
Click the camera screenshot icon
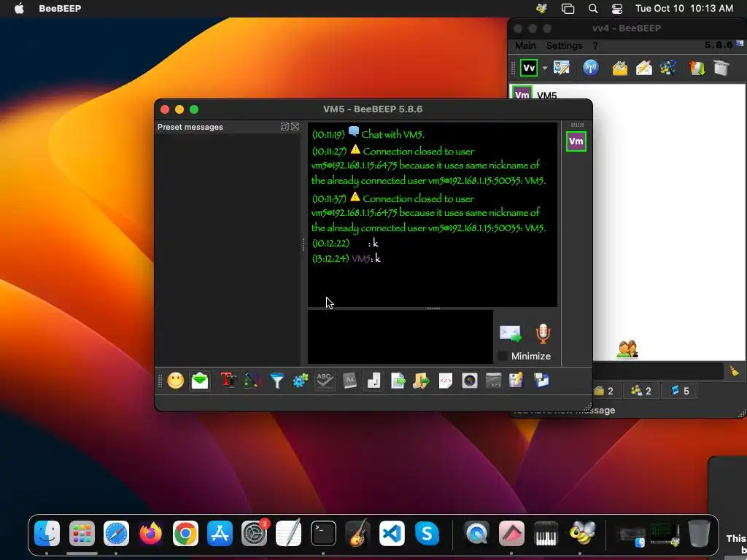tap(469, 381)
